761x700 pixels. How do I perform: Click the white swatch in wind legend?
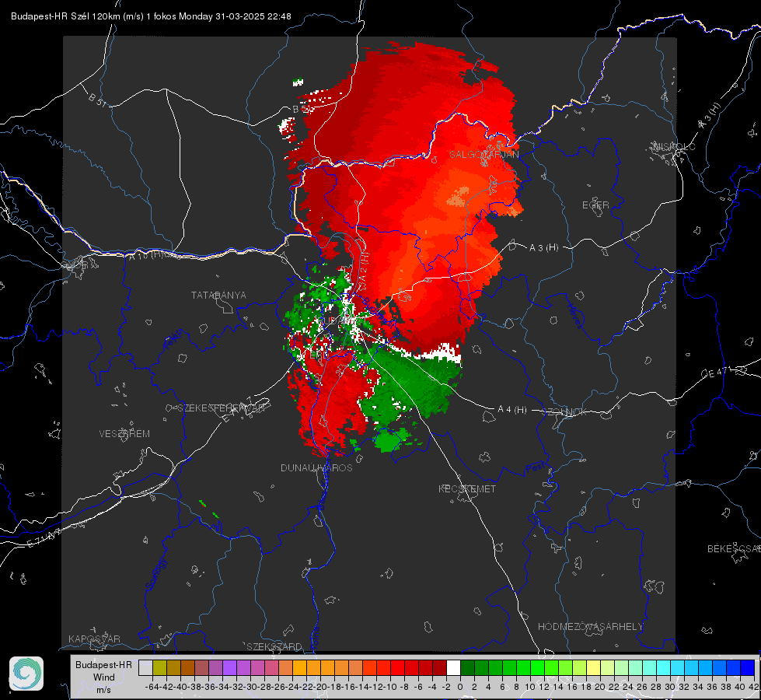453,667
